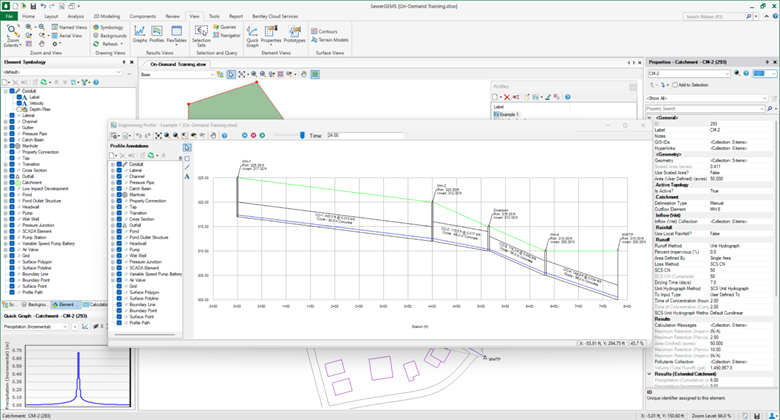Check the Add to Selection box
The image size is (780, 420).
(675, 85)
